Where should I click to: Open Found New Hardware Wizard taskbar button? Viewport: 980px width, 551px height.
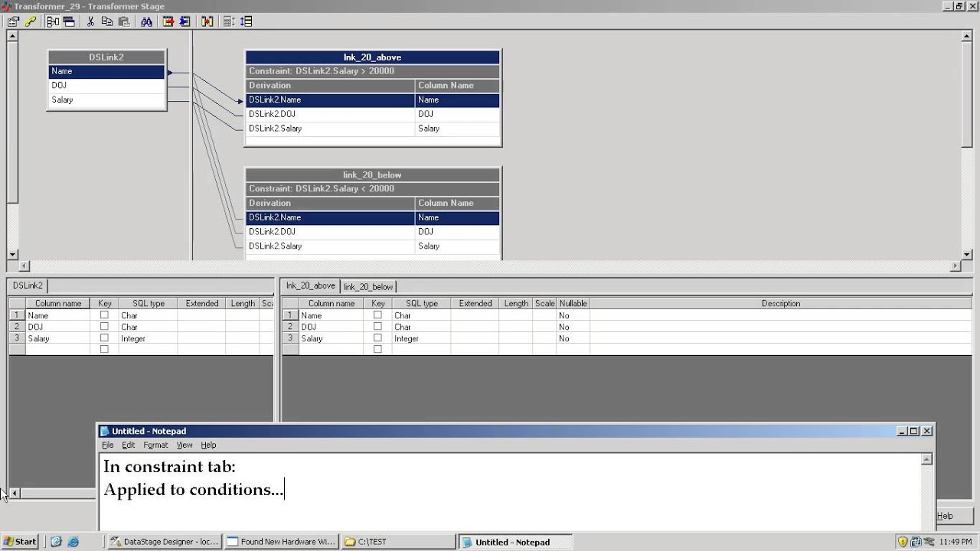click(x=281, y=542)
